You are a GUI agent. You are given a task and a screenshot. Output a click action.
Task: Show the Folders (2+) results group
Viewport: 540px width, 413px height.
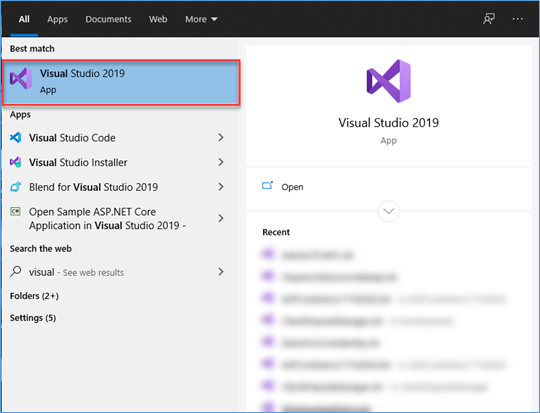[x=34, y=296]
